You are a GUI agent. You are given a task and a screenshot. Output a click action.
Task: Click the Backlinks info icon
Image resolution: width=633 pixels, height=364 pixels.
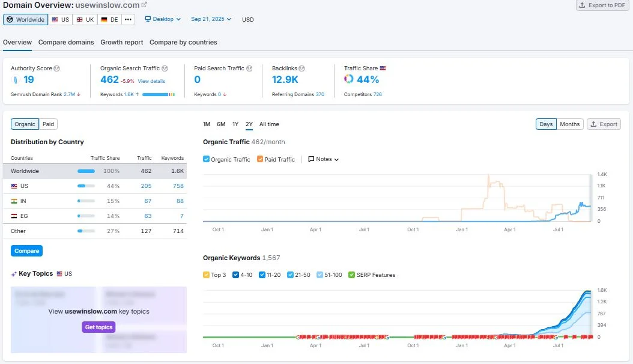pos(302,68)
